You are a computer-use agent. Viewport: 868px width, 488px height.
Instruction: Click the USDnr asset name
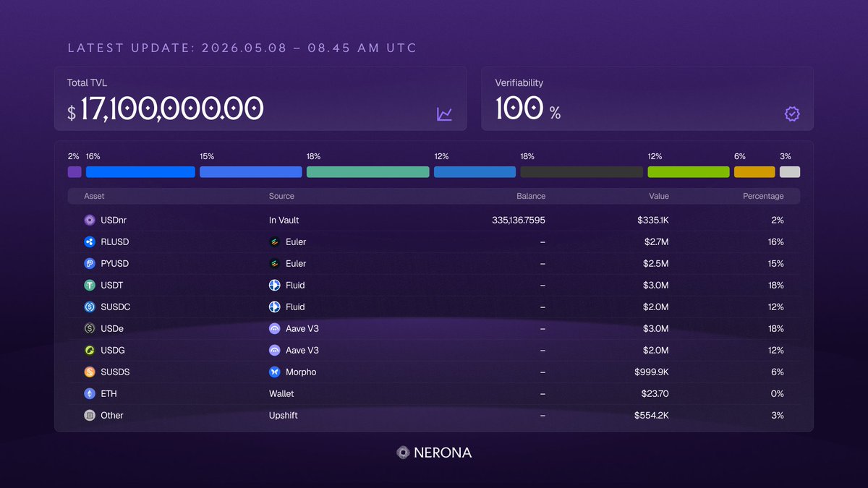coord(114,220)
